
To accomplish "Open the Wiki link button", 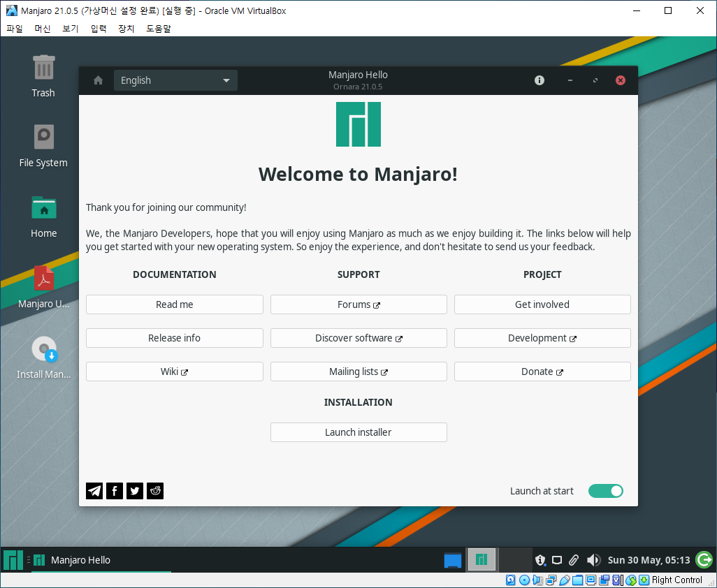I will [175, 372].
